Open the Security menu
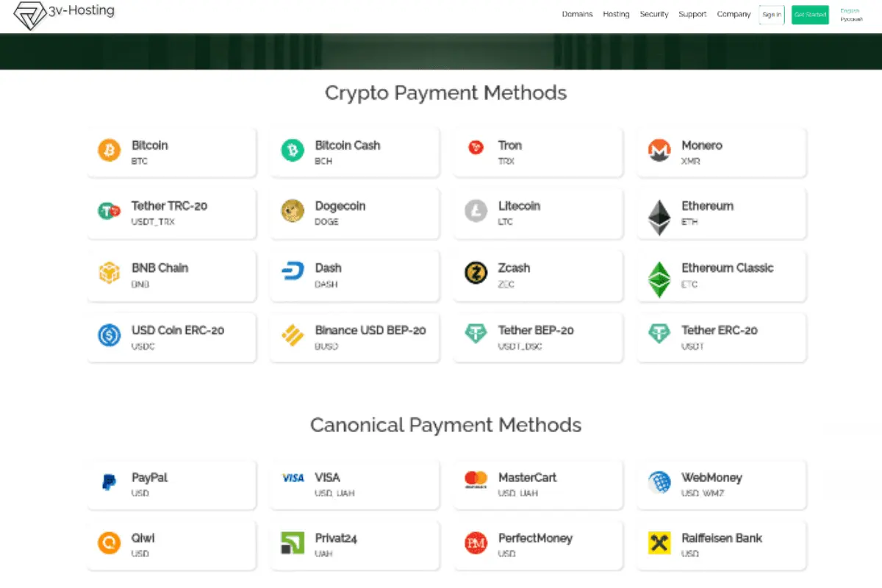Viewport: 882px width, 588px height. [654, 14]
